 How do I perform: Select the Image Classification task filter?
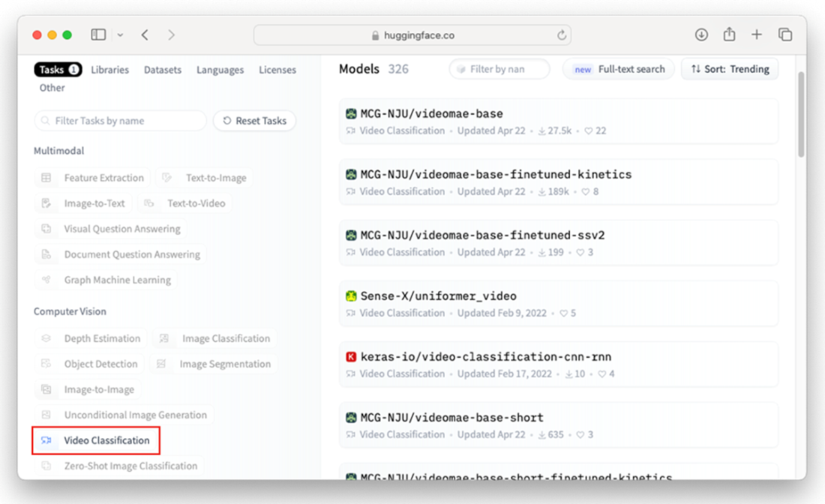[x=214, y=338]
